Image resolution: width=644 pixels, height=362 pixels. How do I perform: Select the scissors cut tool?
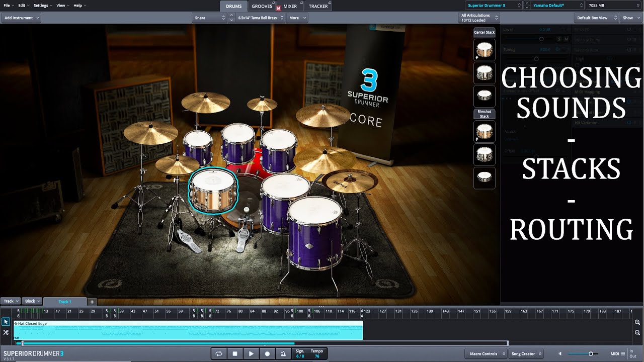coord(6,332)
